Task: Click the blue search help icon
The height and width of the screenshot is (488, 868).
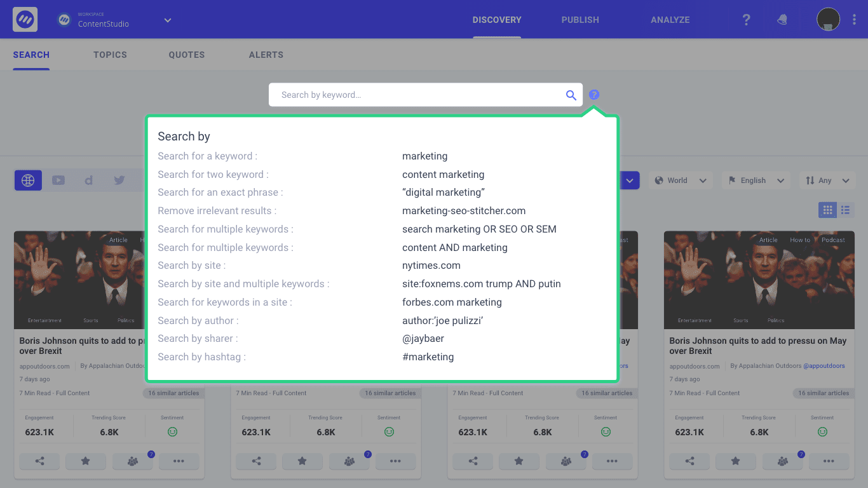Action: (x=593, y=95)
